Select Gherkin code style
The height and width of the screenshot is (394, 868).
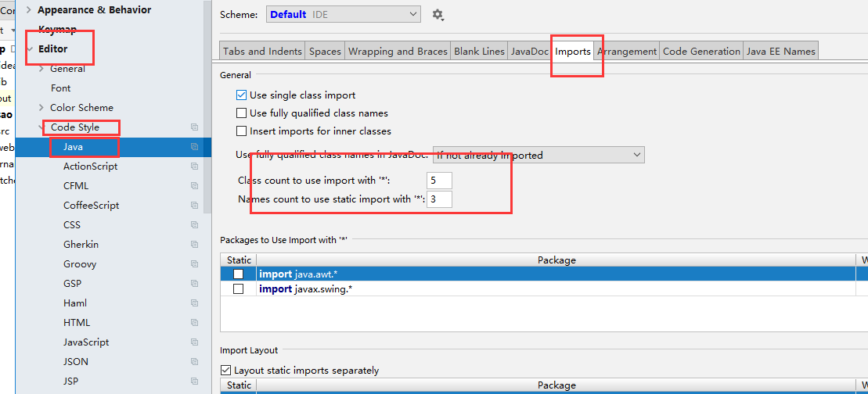pyautogui.click(x=81, y=244)
